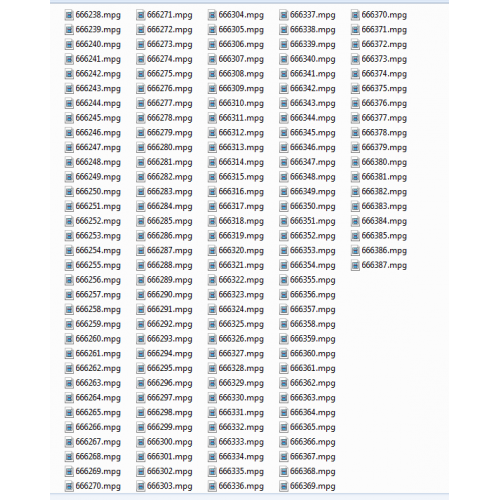Screen dimensions: 500x500
Task: Click the icon next to 666303.mpg
Action: pos(141,486)
